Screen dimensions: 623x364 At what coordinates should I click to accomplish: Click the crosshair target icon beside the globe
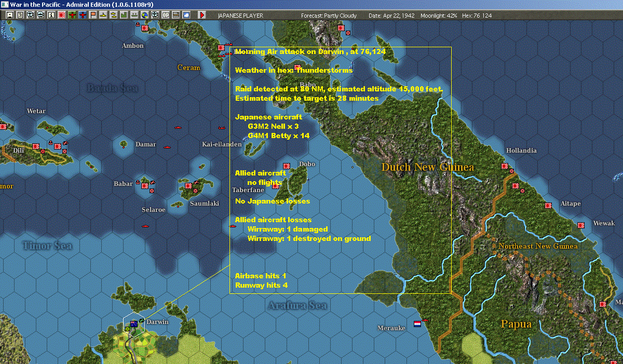[x=155, y=16]
